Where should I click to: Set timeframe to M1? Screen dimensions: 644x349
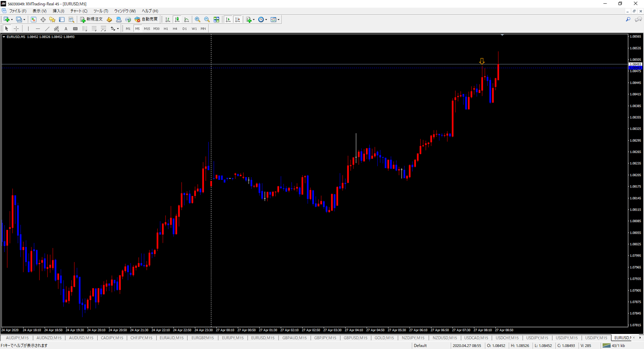[x=128, y=28]
